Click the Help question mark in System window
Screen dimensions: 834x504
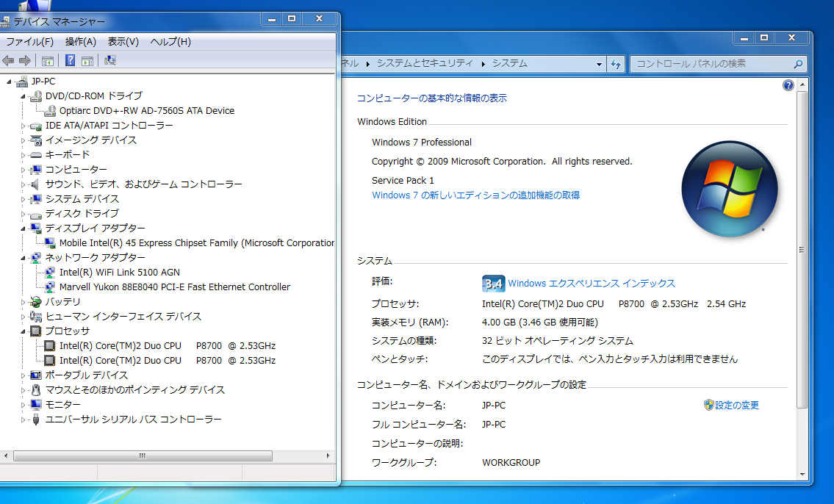pyautogui.click(x=788, y=85)
